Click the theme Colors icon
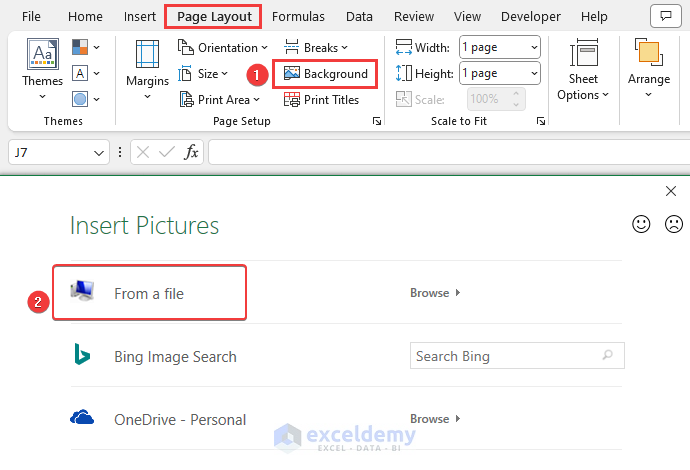Image resolution: width=690 pixels, height=470 pixels. (81, 47)
